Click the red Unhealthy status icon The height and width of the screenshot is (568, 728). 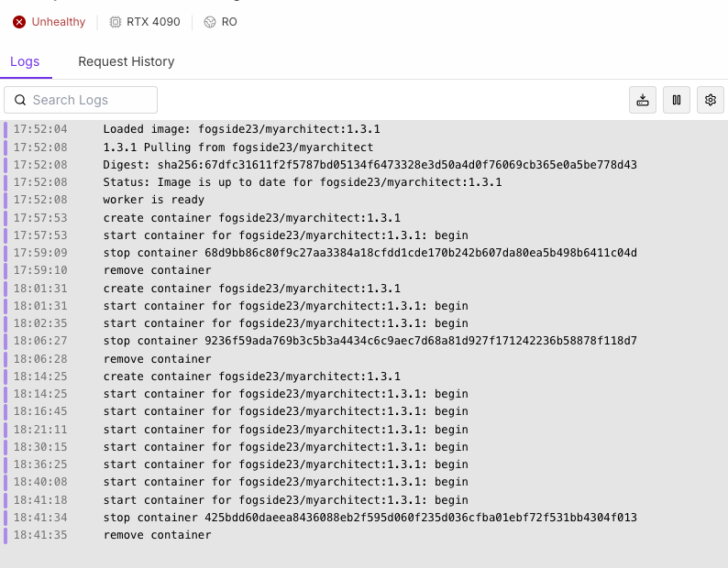19,22
